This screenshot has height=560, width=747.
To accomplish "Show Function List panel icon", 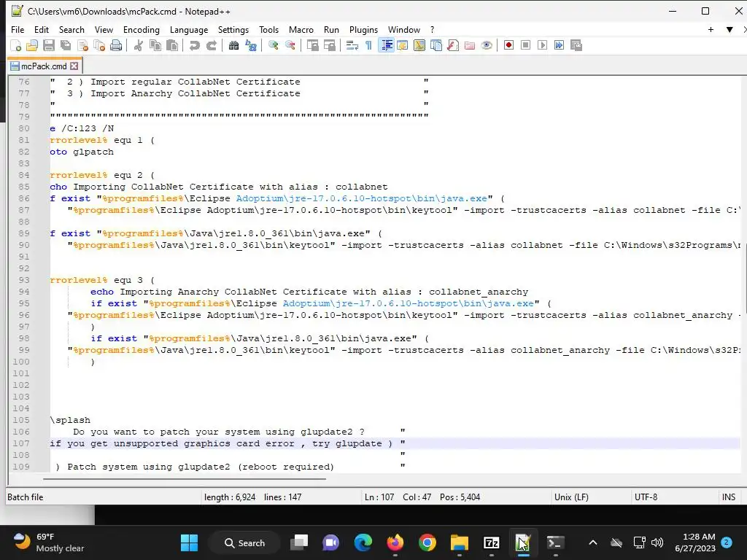I will (x=453, y=45).
